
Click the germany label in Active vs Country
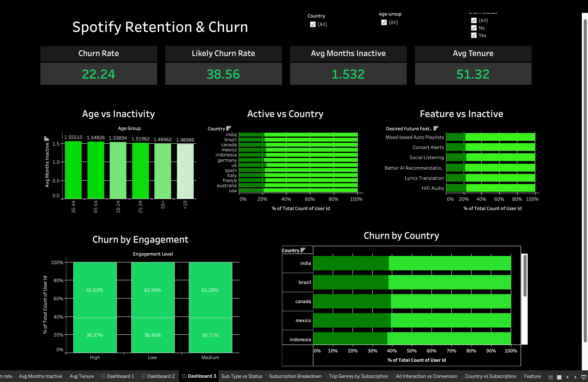click(x=227, y=160)
